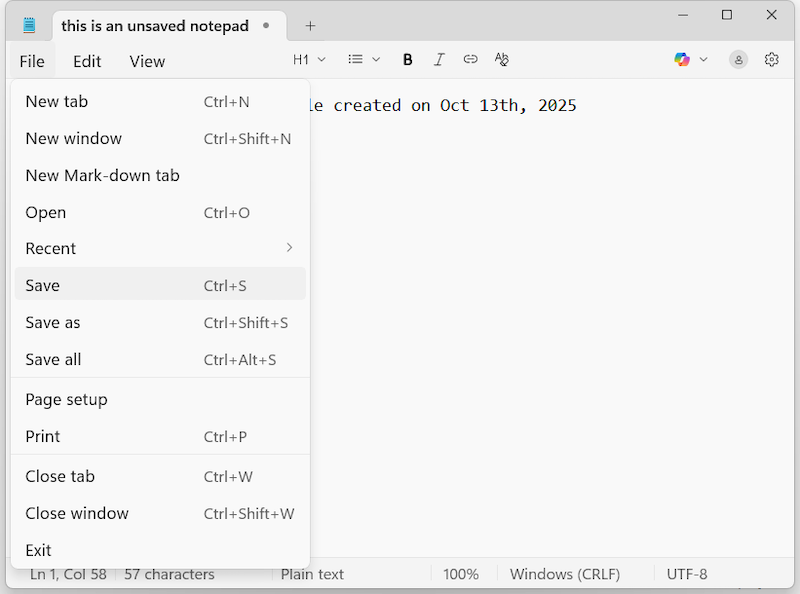Click the Windows (CRLF) line-ending indicator

pos(565,574)
